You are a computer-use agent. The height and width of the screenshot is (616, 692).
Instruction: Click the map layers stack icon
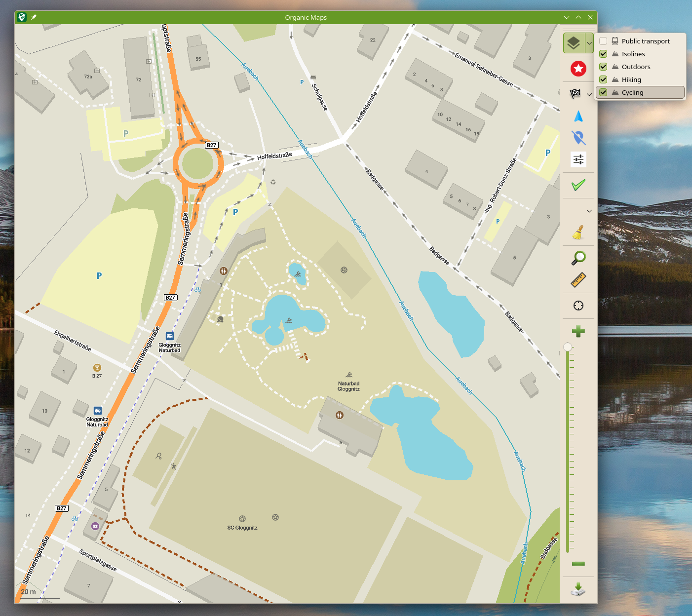(574, 43)
